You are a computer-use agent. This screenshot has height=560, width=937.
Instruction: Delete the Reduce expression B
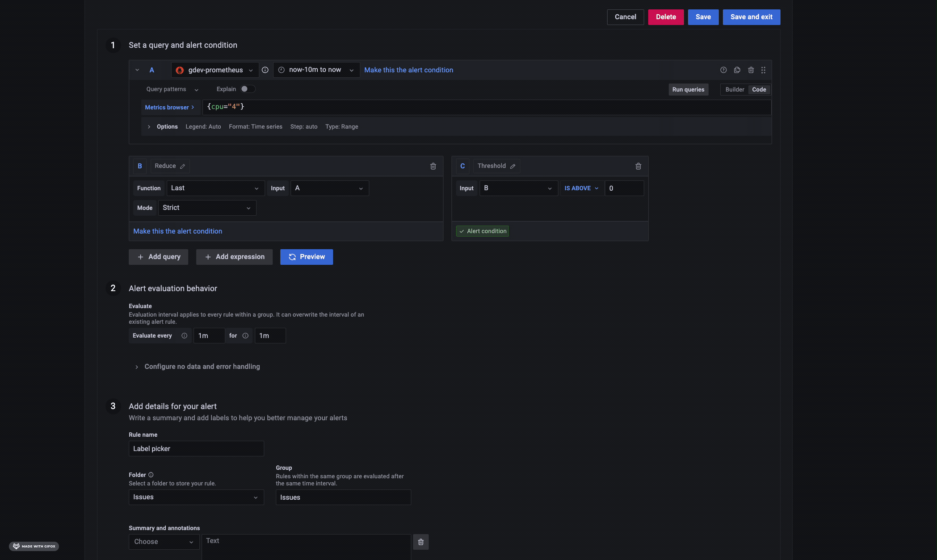(433, 166)
